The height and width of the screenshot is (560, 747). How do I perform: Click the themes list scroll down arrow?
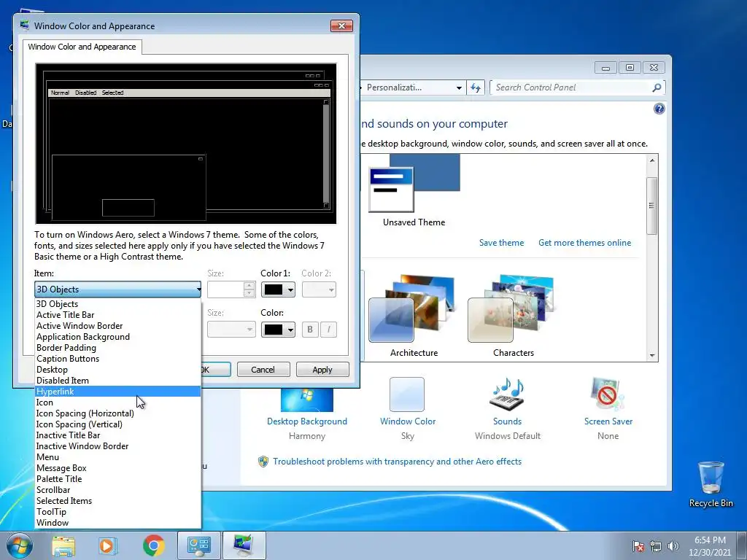(652, 356)
